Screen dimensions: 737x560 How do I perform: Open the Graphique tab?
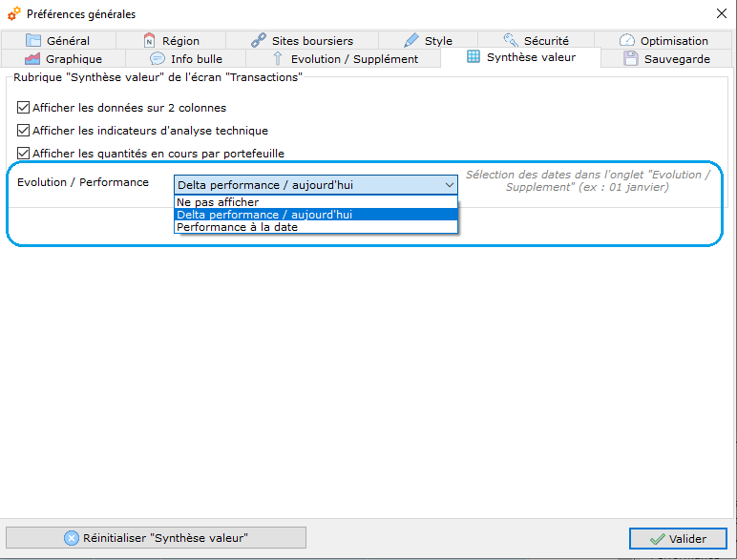pyautogui.click(x=63, y=59)
